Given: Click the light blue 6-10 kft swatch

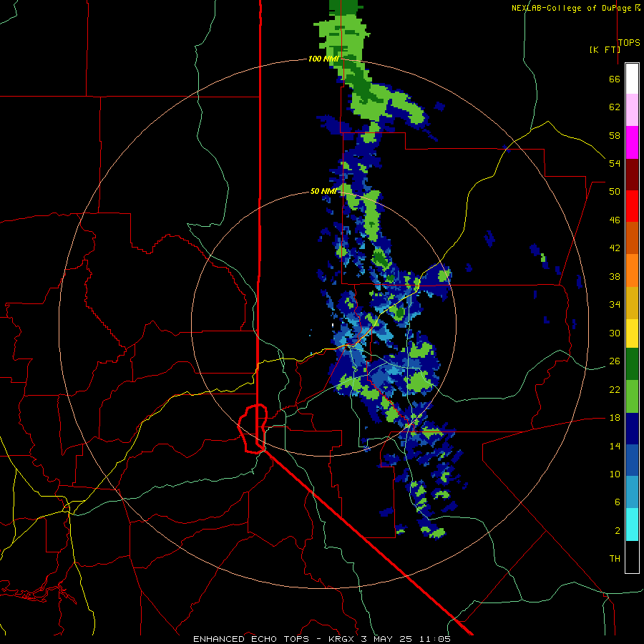Looking at the screenshot, I should coord(632,492).
